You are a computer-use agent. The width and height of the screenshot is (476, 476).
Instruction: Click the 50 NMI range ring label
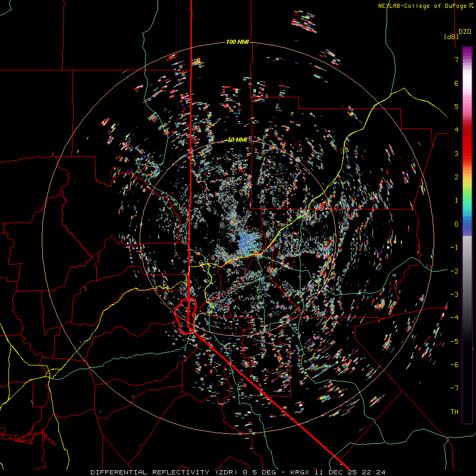click(x=237, y=140)
